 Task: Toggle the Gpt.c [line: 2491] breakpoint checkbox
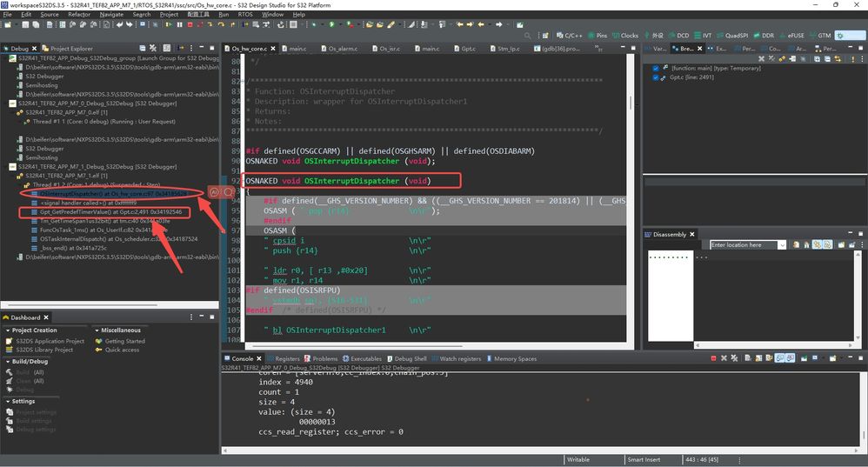656,77
